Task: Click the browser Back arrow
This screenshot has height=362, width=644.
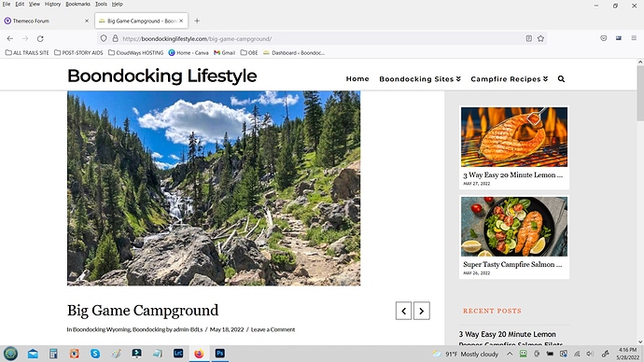Action: coord(10,38)
